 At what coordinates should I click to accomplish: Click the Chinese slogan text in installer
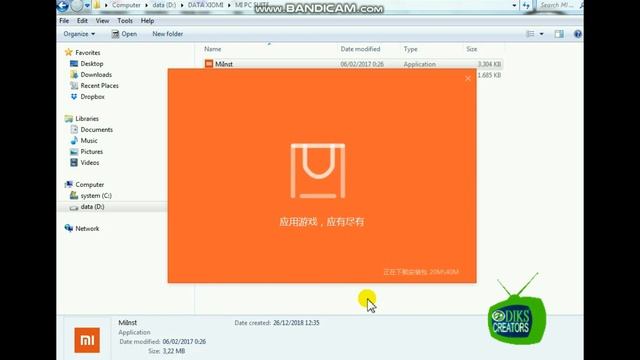point(322,222)
